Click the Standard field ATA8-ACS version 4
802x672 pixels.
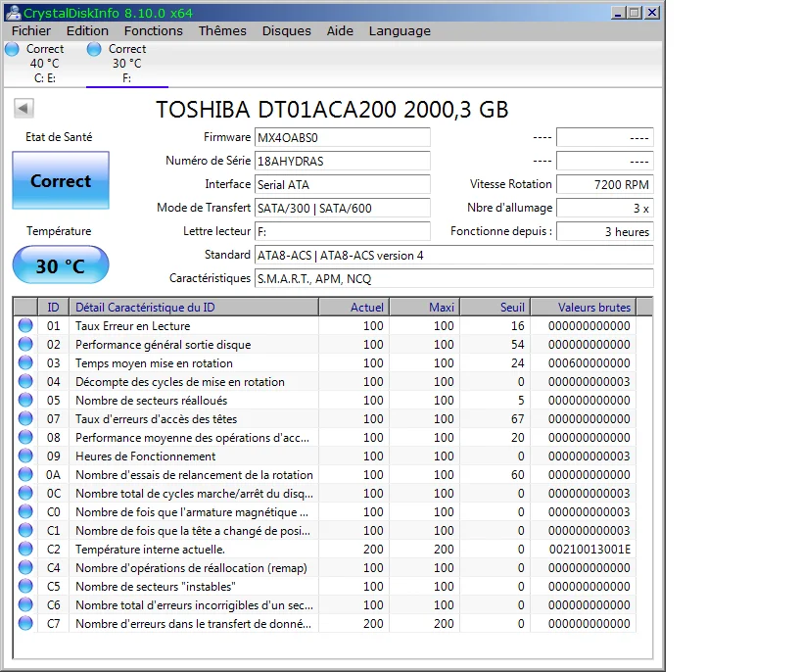453,255
